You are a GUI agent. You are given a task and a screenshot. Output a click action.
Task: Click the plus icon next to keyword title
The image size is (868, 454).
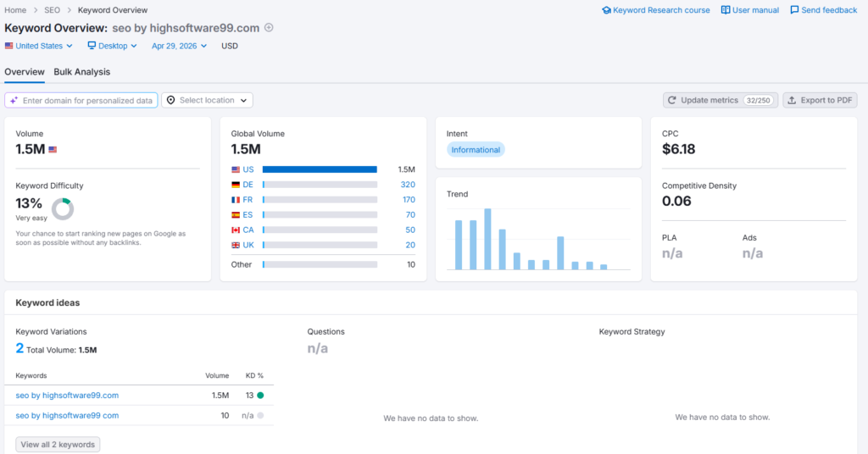click(x=269, y=28)
